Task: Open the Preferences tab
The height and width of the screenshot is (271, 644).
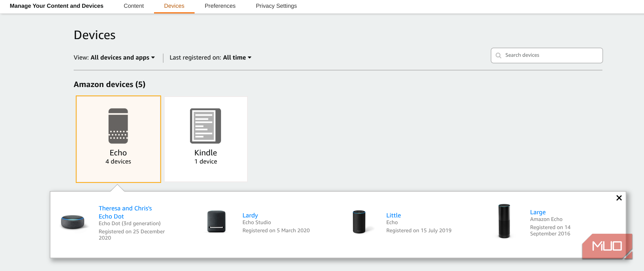Action: click(220, 6)
